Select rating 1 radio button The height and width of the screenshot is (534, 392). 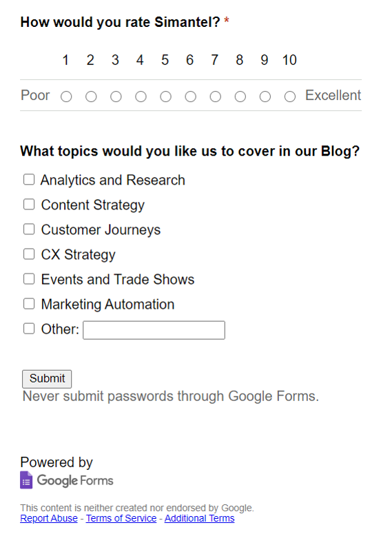pos(66,96)
